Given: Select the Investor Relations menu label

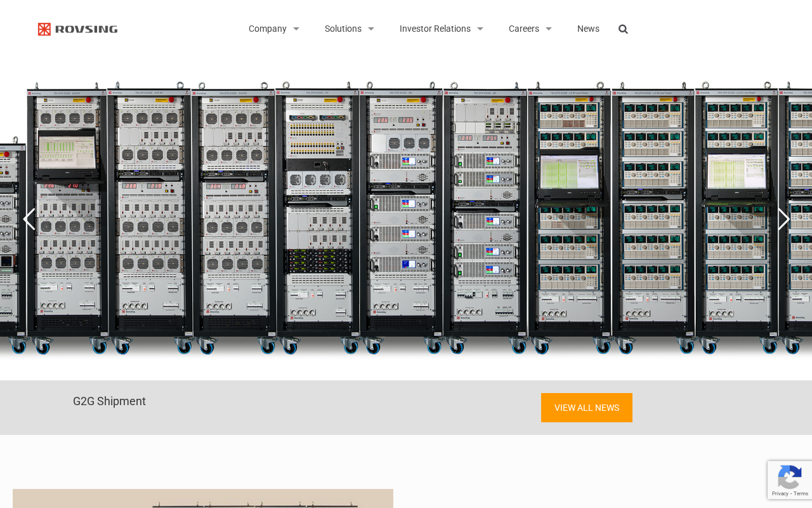Looking at the screenshot, I should coord(435,29).
